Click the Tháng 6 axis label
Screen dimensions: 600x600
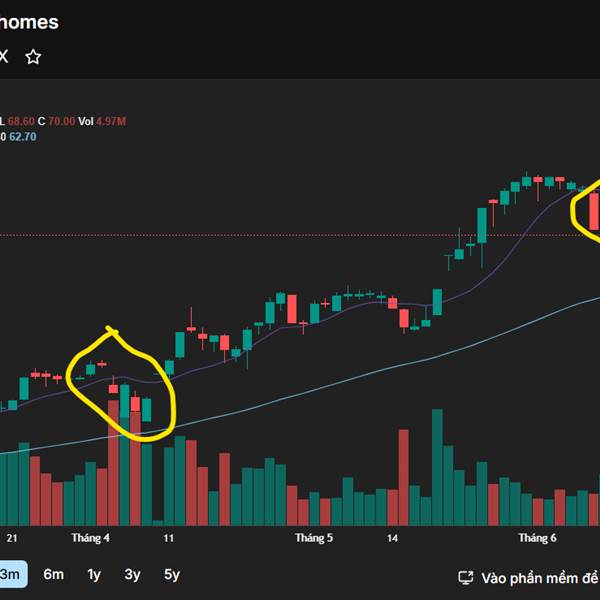pos(537,538)
